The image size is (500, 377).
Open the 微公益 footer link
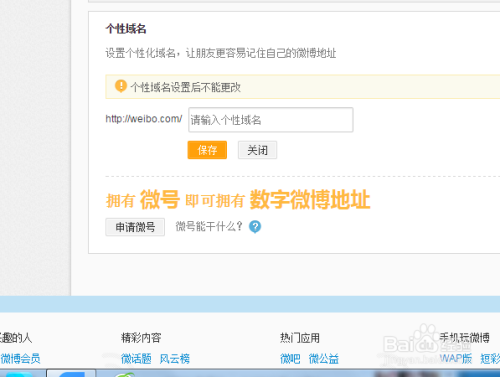click(x=324, y=359)
